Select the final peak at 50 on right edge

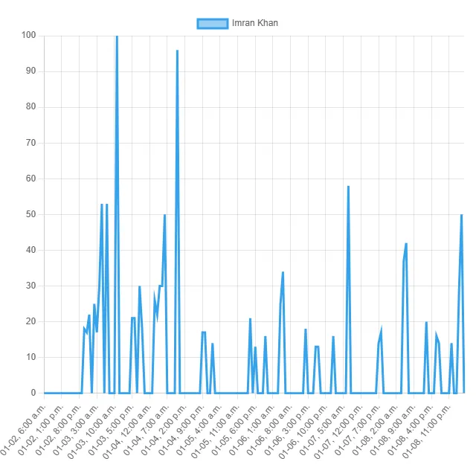462,216
